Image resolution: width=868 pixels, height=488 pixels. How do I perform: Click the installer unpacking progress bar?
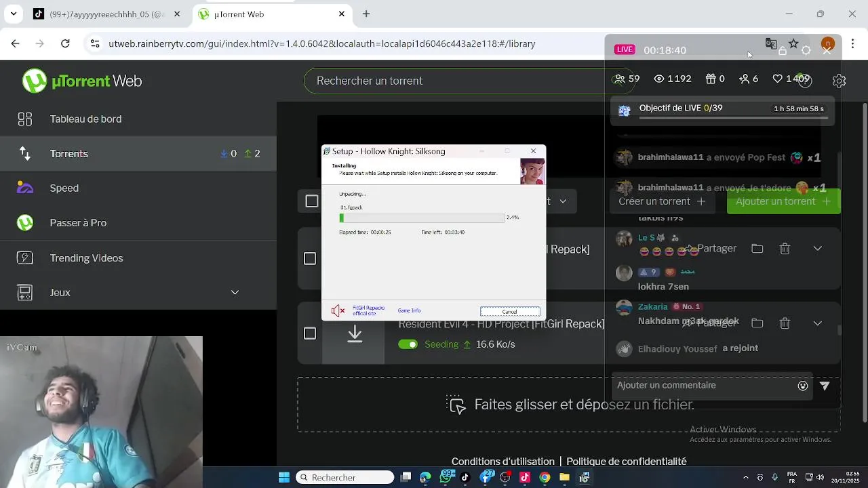pos(422,218)
